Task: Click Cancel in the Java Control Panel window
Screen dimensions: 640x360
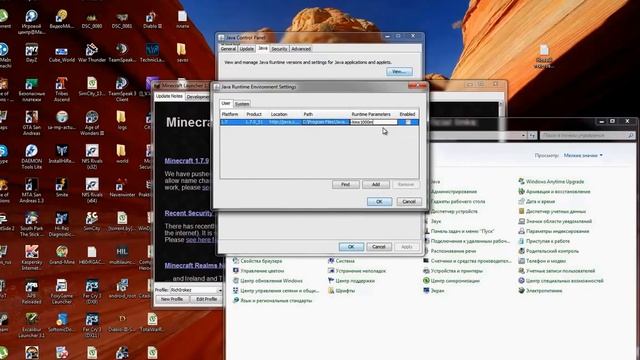Action: coord(379,247)
